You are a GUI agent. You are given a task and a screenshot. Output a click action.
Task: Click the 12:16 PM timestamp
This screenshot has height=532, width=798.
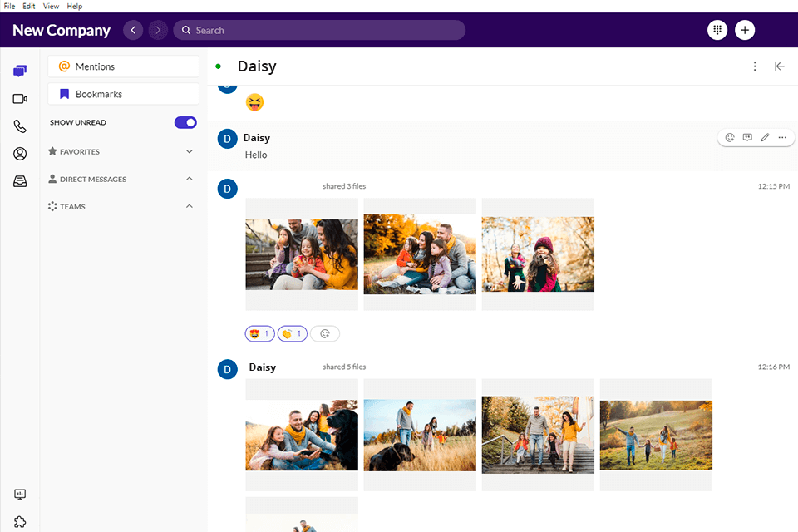774,367
